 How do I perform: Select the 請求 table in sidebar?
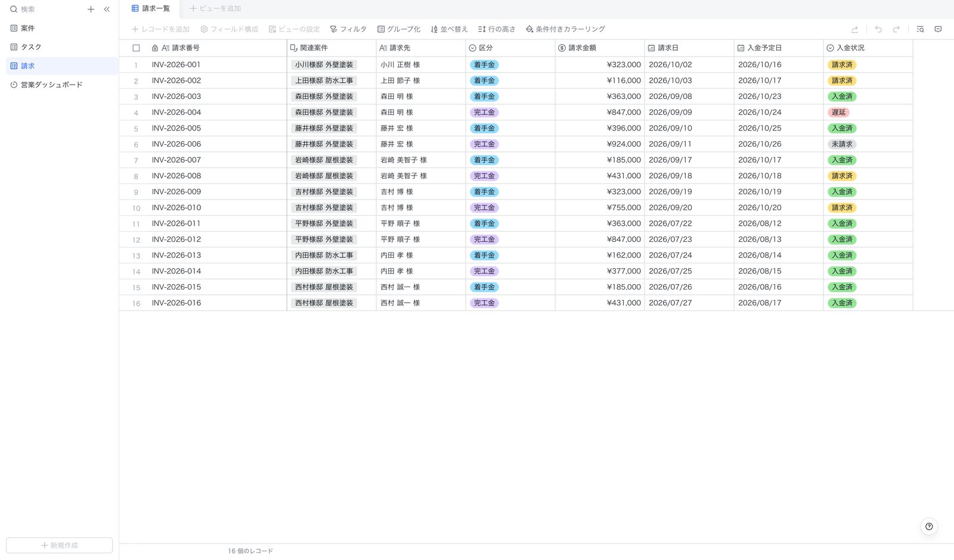pyautogui.click(x=61, y=66)
